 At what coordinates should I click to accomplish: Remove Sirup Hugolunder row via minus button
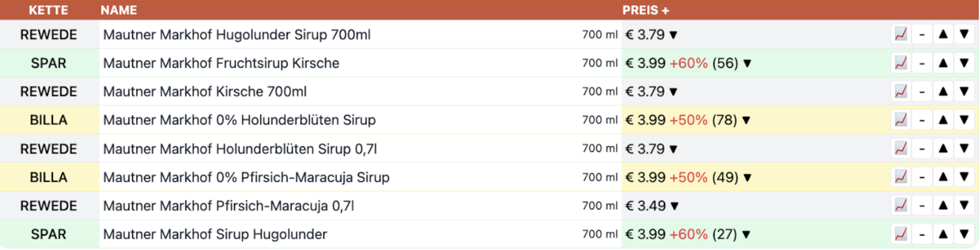(922, 235)
